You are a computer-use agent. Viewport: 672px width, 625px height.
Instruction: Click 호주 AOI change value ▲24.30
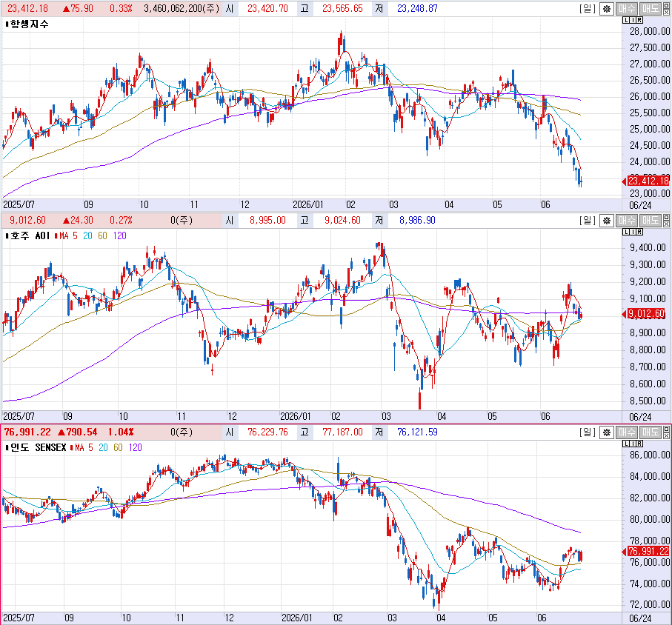(x=78, y=221)
